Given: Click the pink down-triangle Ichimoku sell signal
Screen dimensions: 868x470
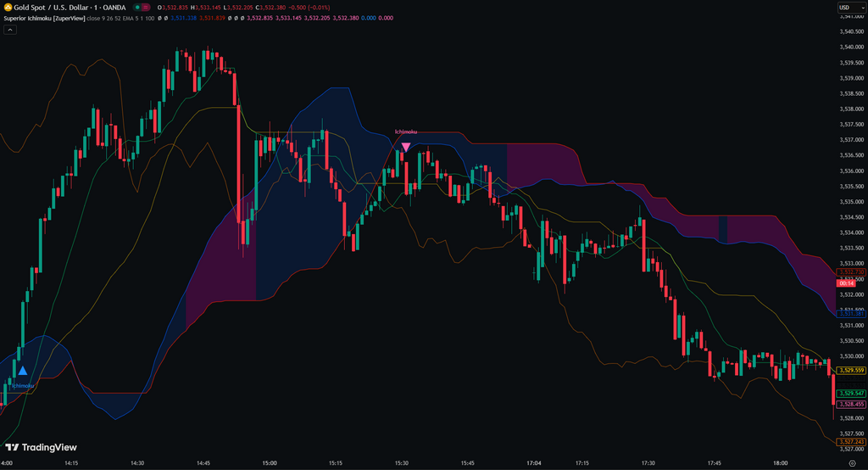Looking at the screenshot, I should point(406,147).
